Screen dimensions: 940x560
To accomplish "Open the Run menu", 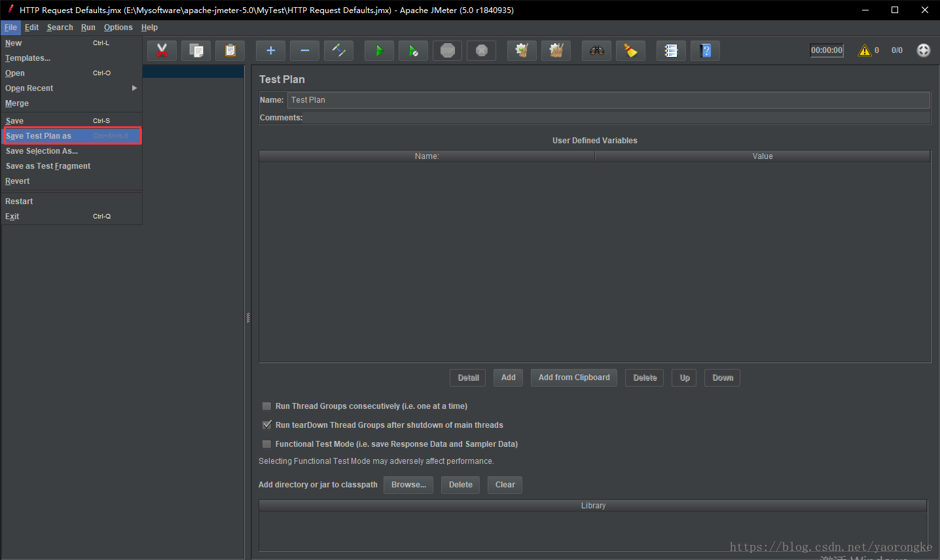I will [88, 27].
